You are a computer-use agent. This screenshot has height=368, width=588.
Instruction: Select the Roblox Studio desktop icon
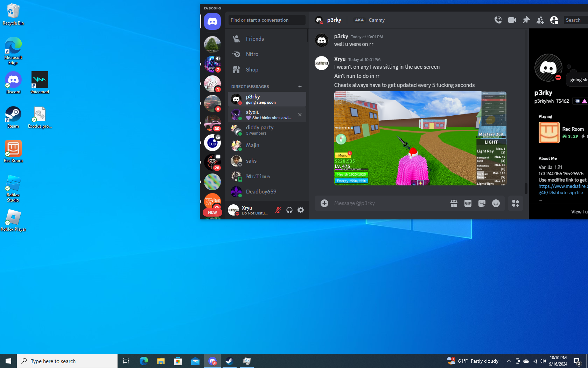point(13,189)
